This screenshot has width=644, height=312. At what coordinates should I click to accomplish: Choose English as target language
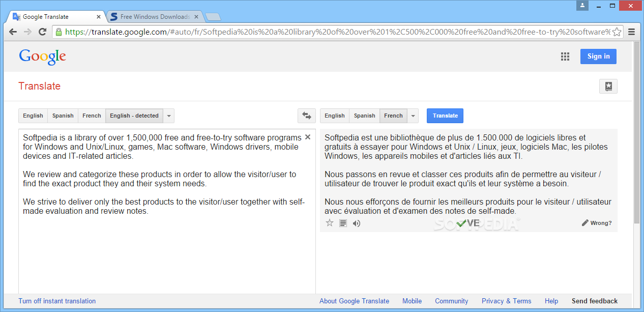(x=335, y=116)
